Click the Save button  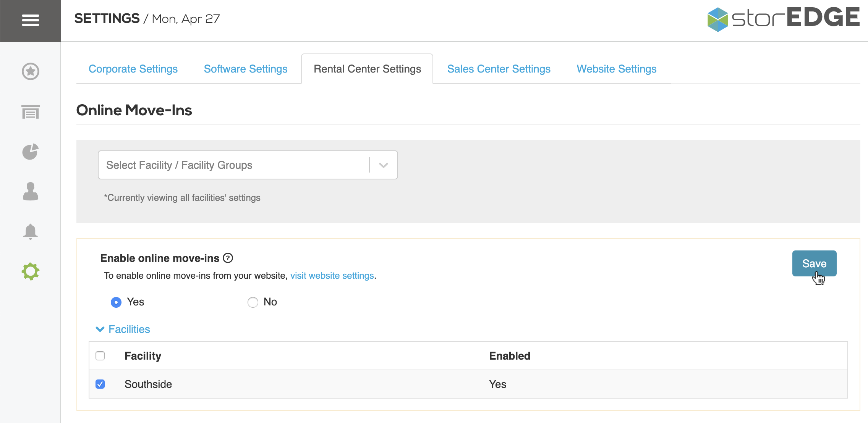(x=814, y=263)
